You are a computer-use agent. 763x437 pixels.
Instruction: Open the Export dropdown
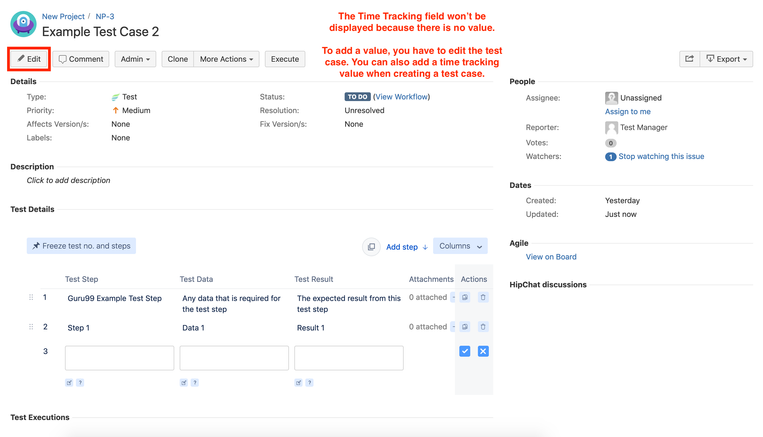726,59
